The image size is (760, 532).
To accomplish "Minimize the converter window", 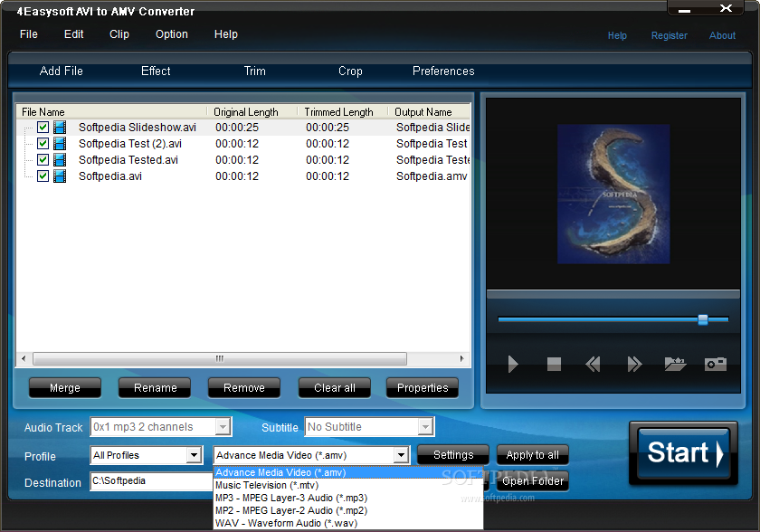I will [x=684, y=10].
